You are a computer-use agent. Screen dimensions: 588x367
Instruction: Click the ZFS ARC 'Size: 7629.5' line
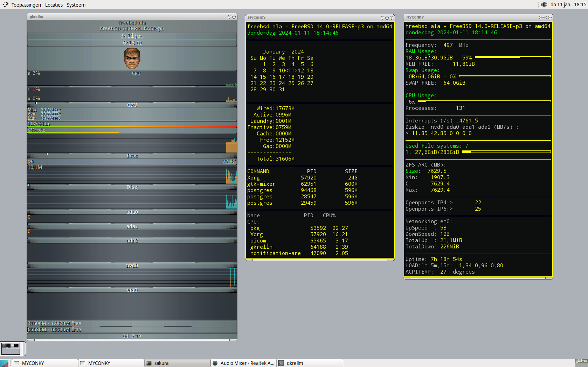(426, 171)
